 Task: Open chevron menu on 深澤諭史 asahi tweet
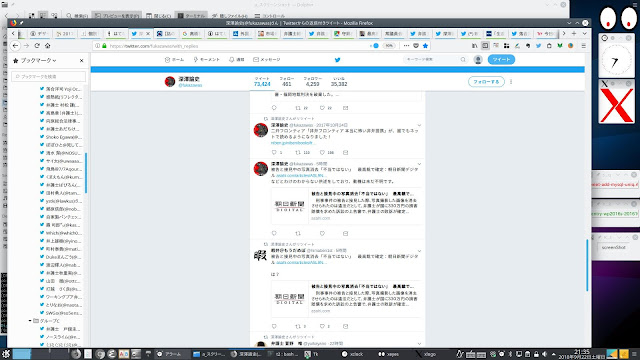pos(419,164)
